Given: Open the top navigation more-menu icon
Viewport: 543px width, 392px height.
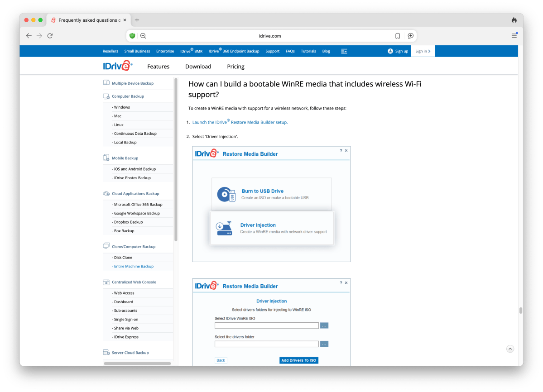Looking at the screenshot, I should coord(344,51).
